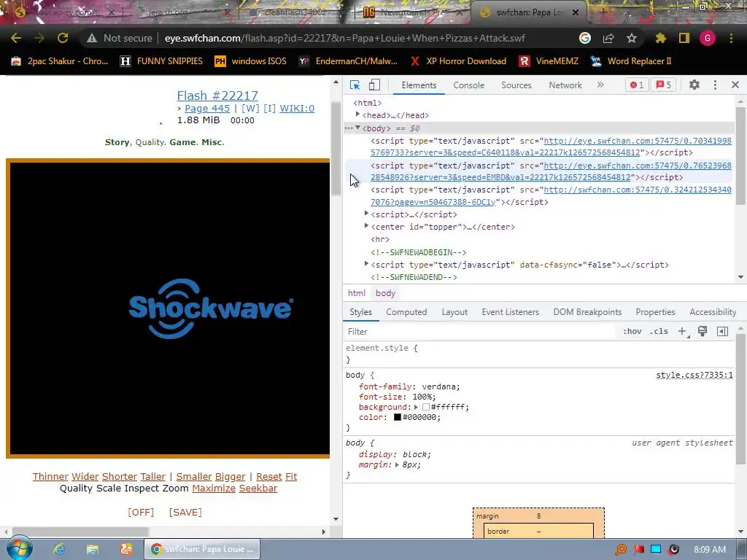Launch Internet Explorer from the taskbar

click(59, 549)
